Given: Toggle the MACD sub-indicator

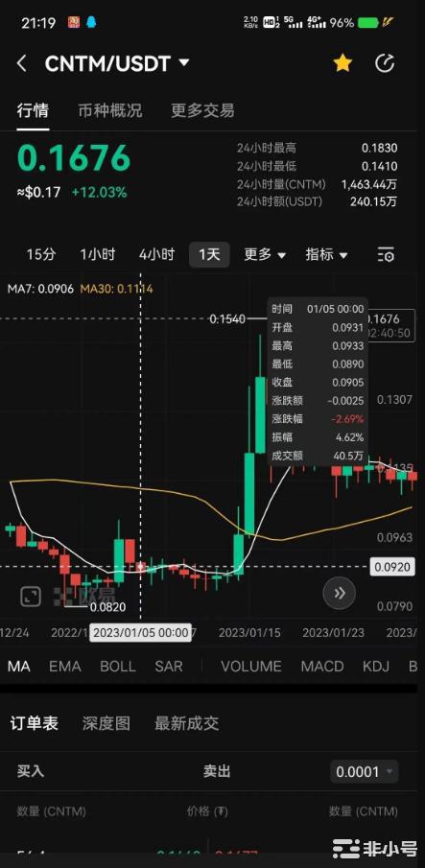Looking at the screenshot, I should (x=322, y=667).
